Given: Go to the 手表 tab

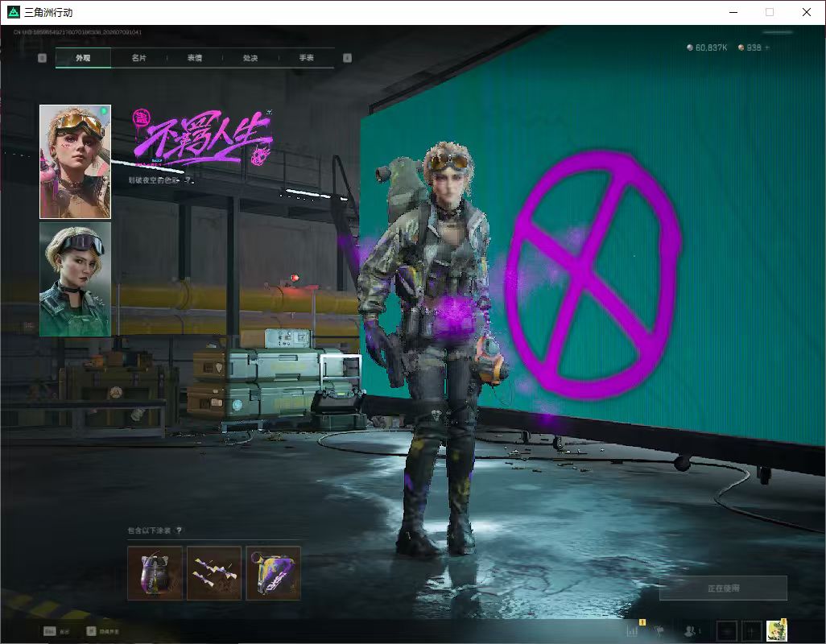Looking at the screenshot, I should [306, 58].
